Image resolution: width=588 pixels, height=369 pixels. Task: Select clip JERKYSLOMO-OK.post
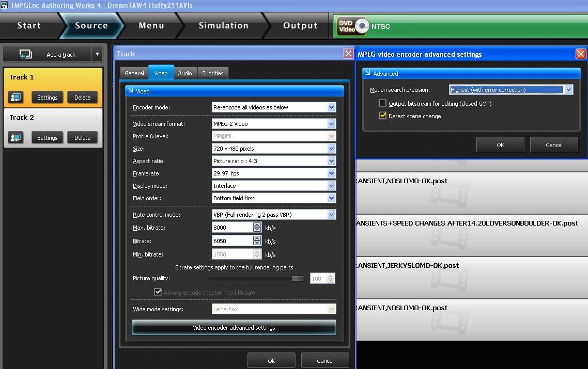click(x=472, y=278)
